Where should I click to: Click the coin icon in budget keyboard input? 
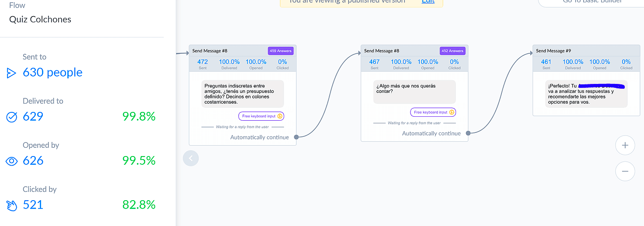[280, 116]
